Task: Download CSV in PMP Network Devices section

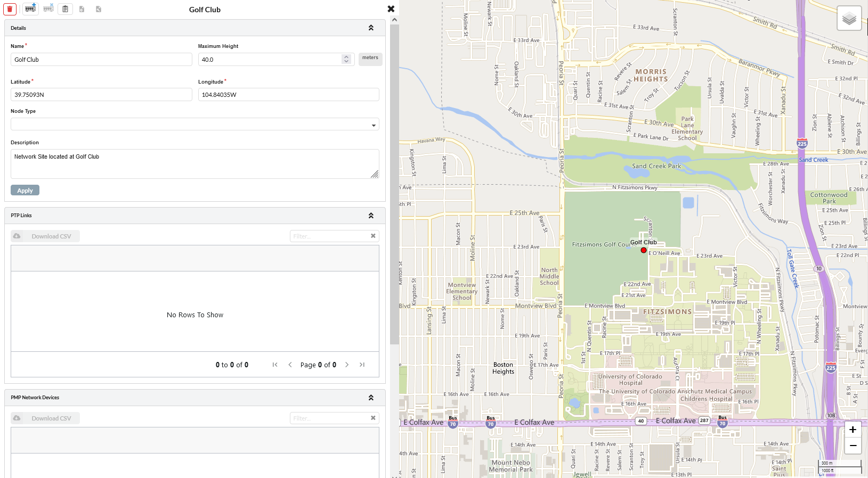Action: [x=45, y=418]
